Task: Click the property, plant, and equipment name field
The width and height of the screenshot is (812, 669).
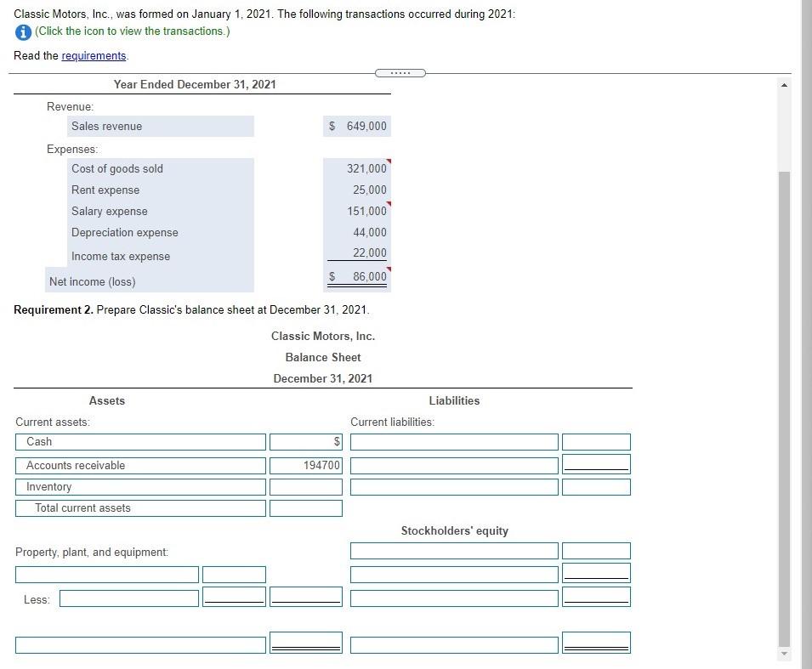Action: (x=106, y=575)
